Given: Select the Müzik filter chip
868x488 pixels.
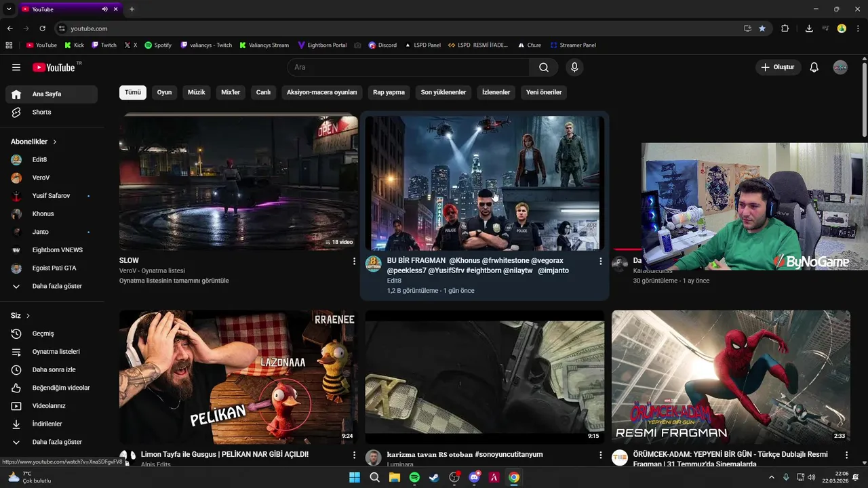Looking at the screenshot, I should pos(197,92).
